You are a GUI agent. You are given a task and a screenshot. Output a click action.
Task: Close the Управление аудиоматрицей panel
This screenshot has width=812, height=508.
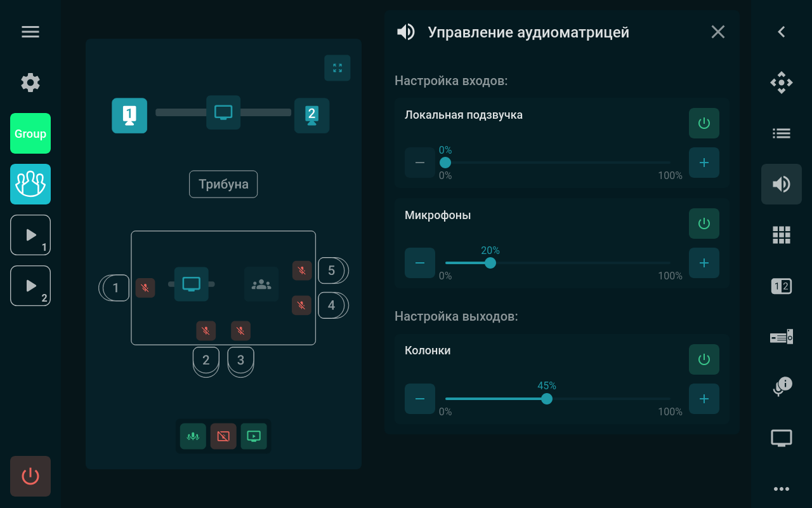[718, 32]
